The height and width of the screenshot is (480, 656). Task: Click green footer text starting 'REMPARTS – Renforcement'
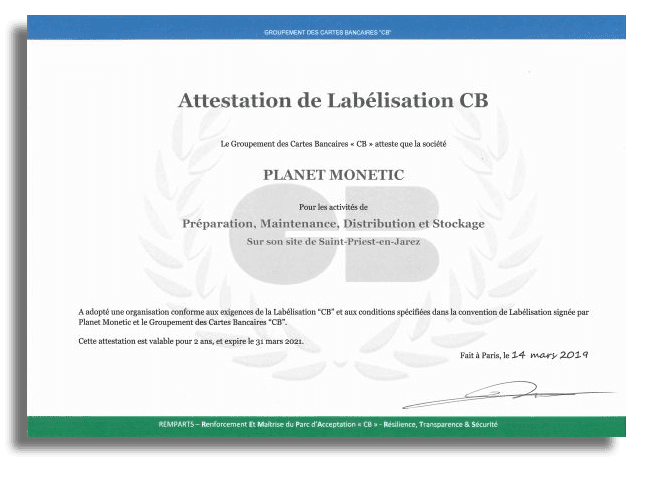[x=328, y=424]
